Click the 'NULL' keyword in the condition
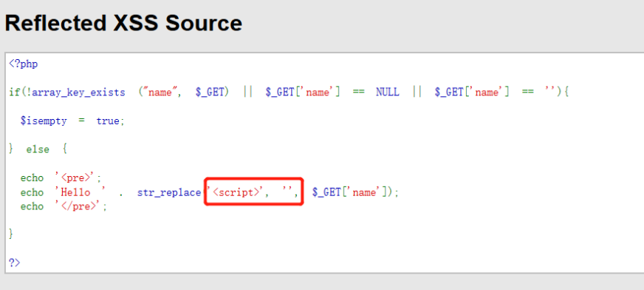Viewport: 644px width, 290px height. pyautogui.click(x=387, y=92)
